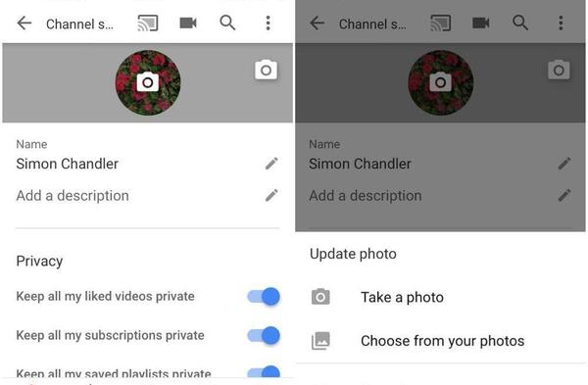Tap dimmed name pencil icon, right screen
The width and height of the screenshot is (588, 385).
(x=564, y=164)
